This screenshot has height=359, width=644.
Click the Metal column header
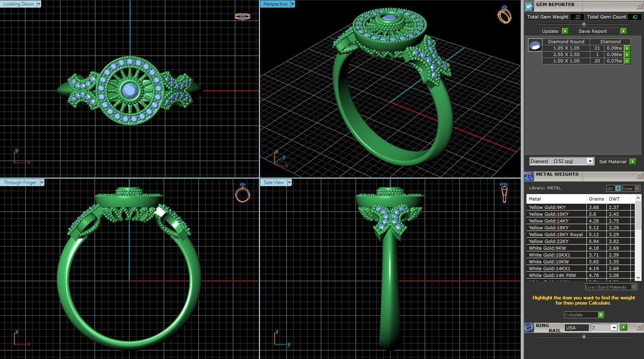coord(556,199)
